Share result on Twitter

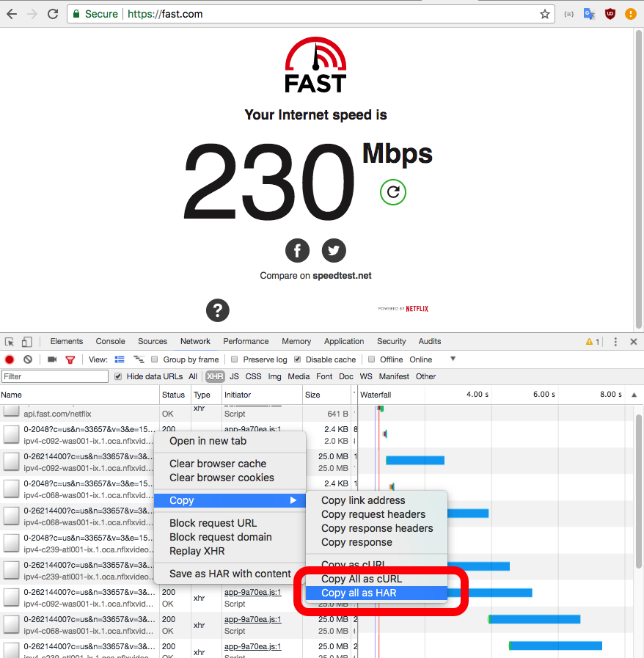(x=334, y=251)
